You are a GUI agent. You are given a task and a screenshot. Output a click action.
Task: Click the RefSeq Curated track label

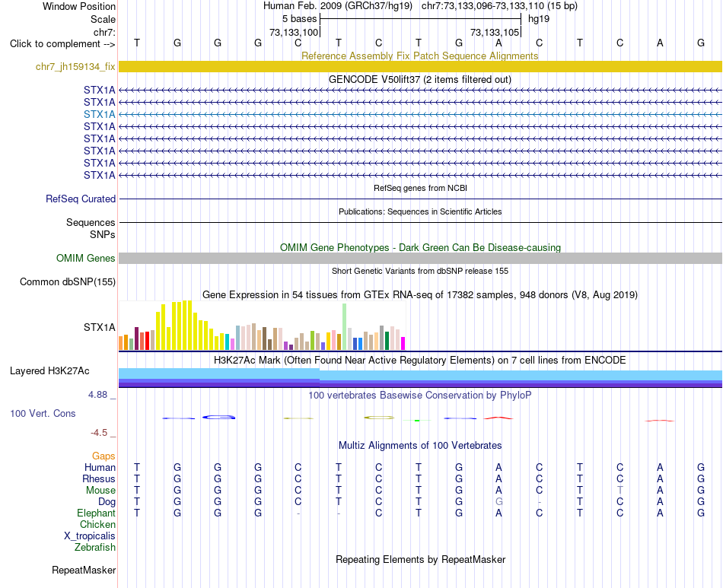click(80, 199)
